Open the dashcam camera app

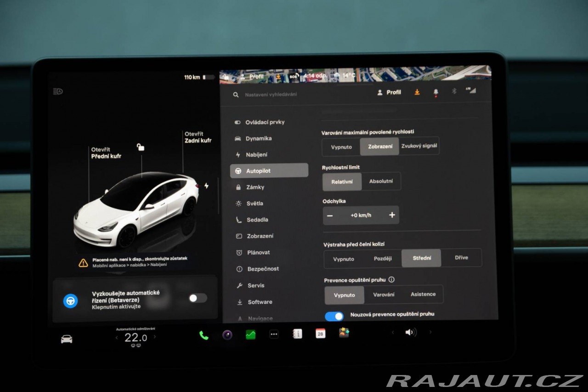(x=227, y=335)
